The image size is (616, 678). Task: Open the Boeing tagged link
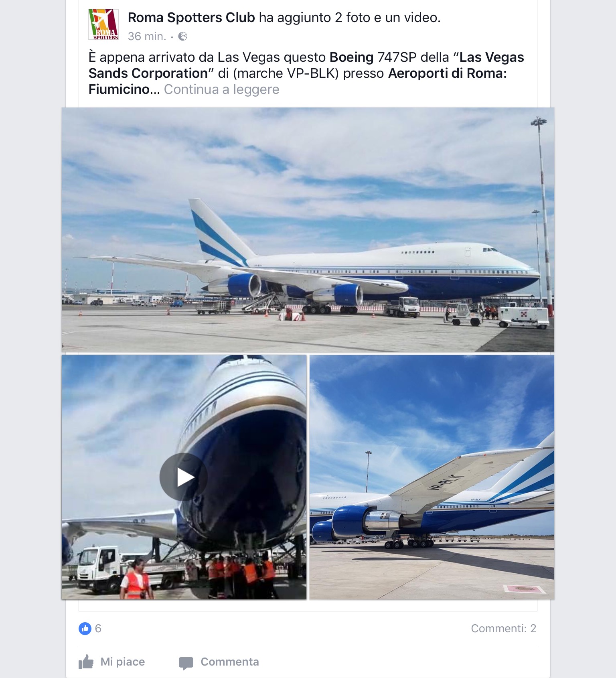point(351,57)
